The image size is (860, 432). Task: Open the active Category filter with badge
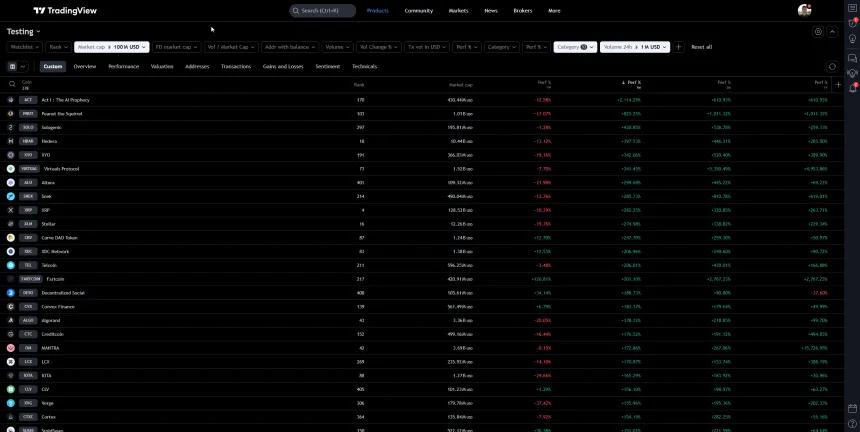tap(575, 47)
